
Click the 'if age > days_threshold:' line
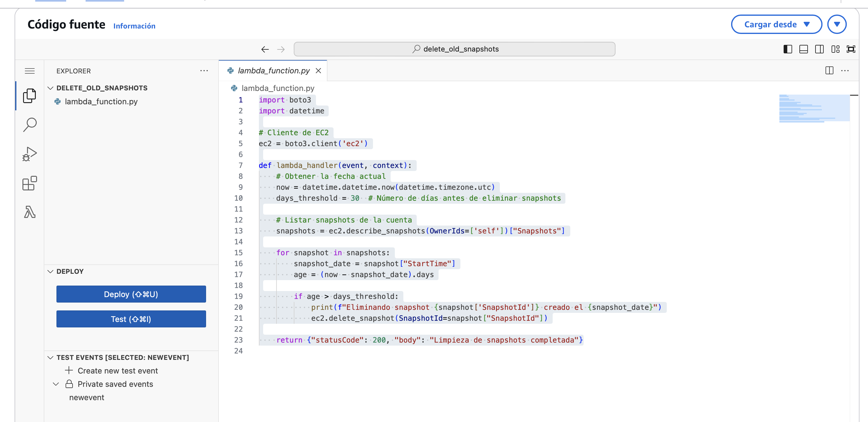(346, 296)
